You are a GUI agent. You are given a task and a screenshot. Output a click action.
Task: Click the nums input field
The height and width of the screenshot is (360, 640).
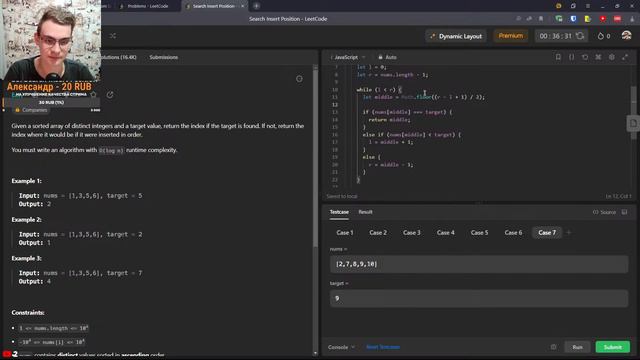click(x=479, y=264)
